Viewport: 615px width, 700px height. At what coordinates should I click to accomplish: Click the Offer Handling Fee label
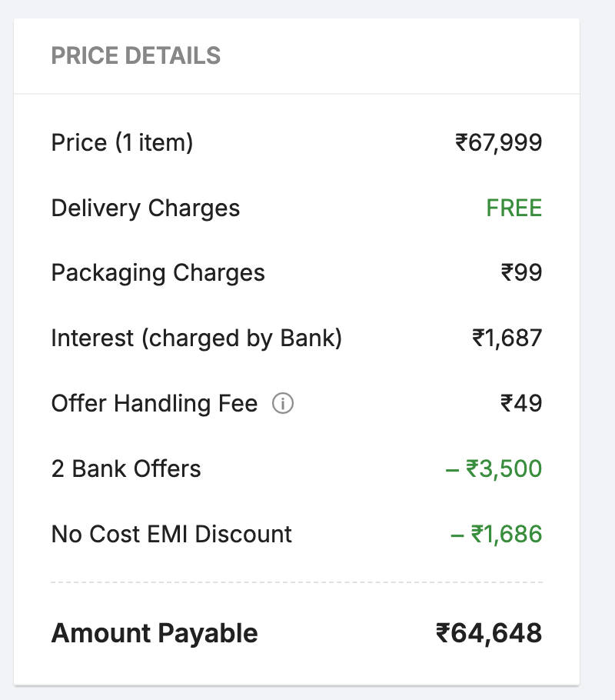click(x=154, y=404)
